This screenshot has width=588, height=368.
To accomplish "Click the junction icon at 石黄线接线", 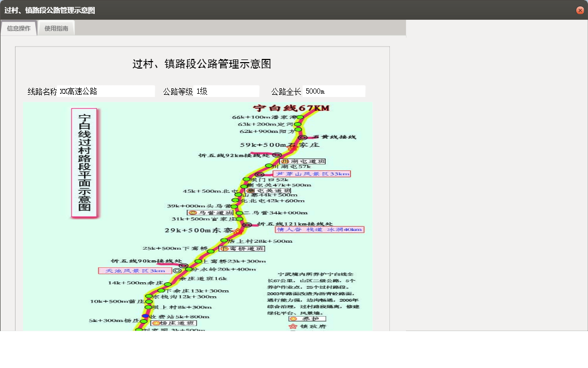I will click(x=302, y=138).
